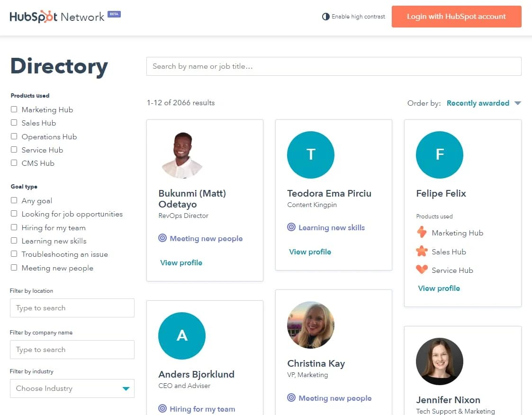Click Enable high contrast text
The width and height of the screenshot is (532, 415).
(358, 17)
